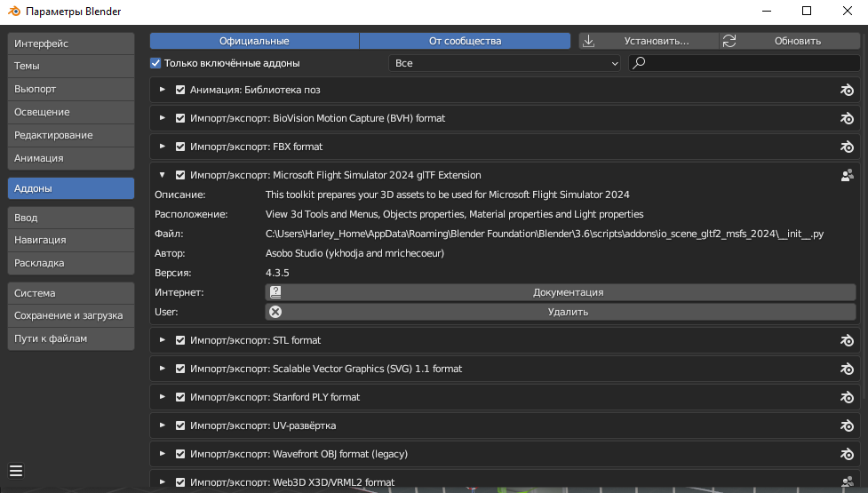
Task: Click the Blender icon on the Stanford PLY row
Action: pos(847,397)
